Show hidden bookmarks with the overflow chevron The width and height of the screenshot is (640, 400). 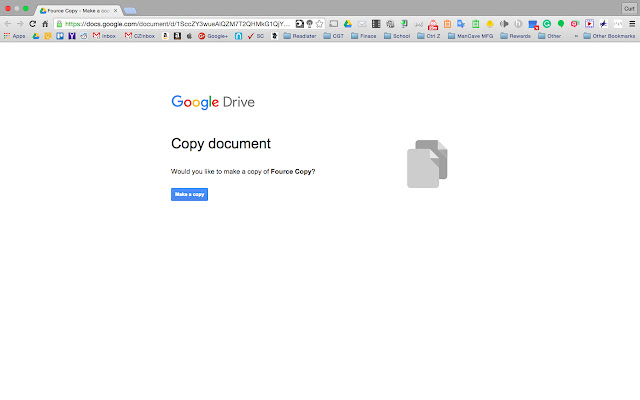click(576, 36)
